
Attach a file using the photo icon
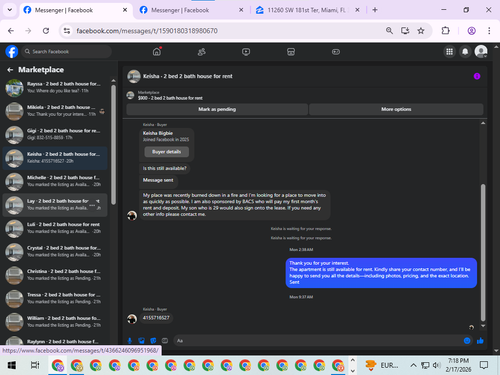142,341
